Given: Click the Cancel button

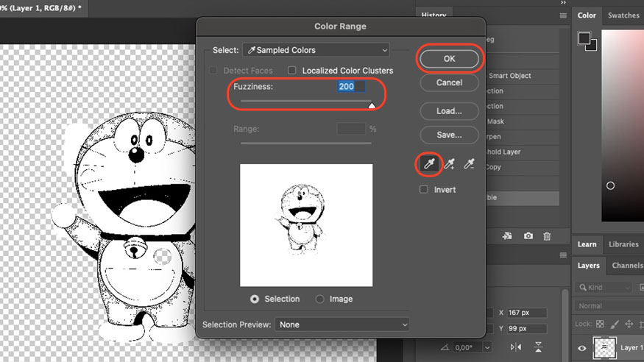Looking at the screenshot, I should (x=449, y=82).
